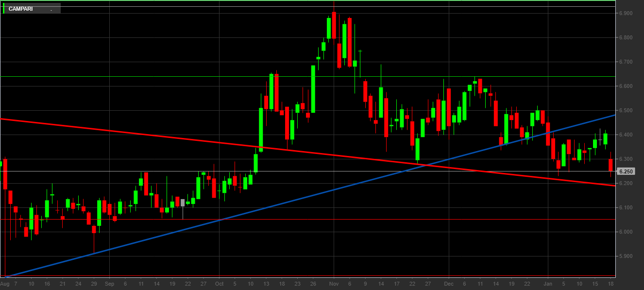644x290 pixels.
Task: Click the 6.000 price axis label
Action: [626, 232]
